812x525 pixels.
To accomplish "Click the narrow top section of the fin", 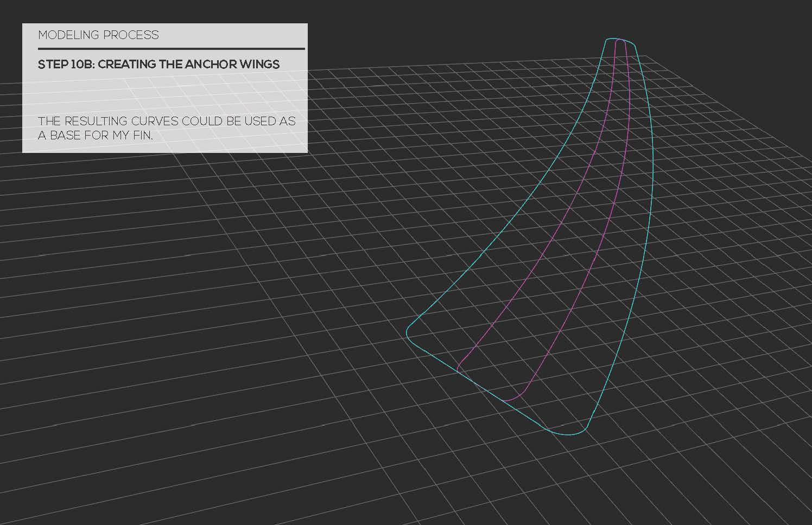I will pos(619,60).
